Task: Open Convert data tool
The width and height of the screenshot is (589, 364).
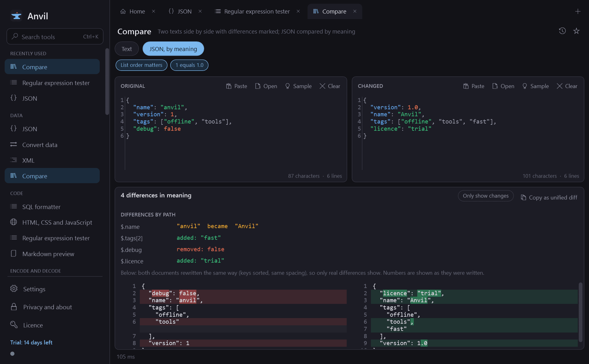Action: pos(52,145)
